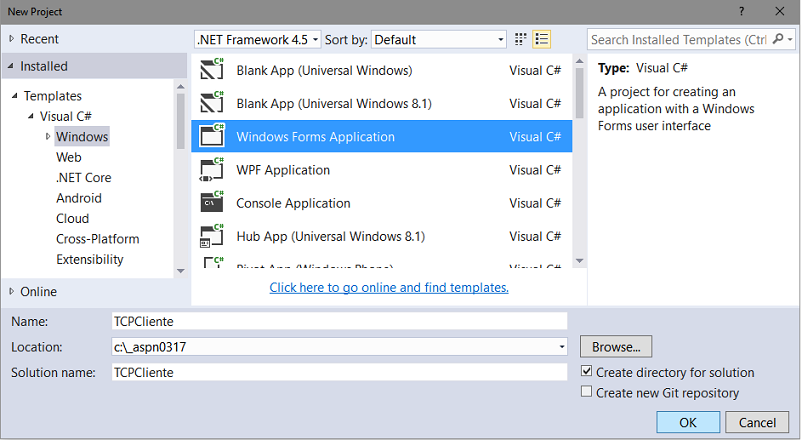The image size is (802, 440).
Task: Collapse the Visual C# tree node
Action: [31, 116]
